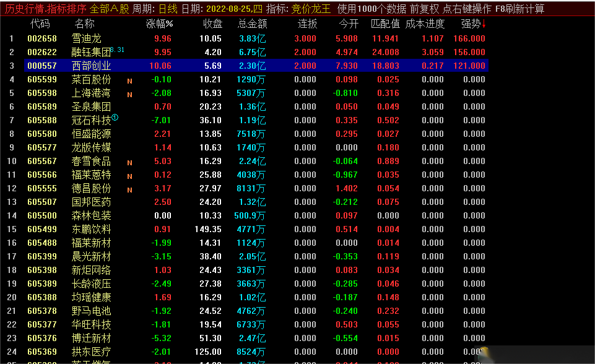Select stock code 605555
This screenshot has height=364, width=595.
(x=42, y=189)
